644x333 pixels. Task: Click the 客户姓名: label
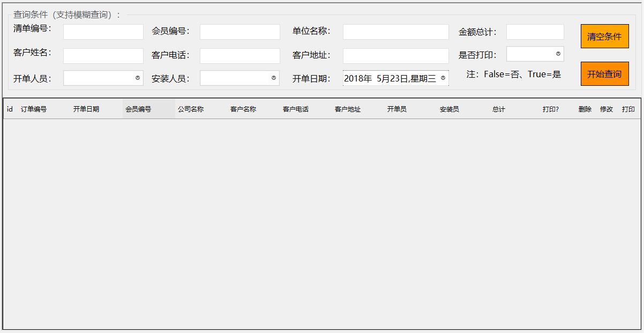(x=32, y=53)
